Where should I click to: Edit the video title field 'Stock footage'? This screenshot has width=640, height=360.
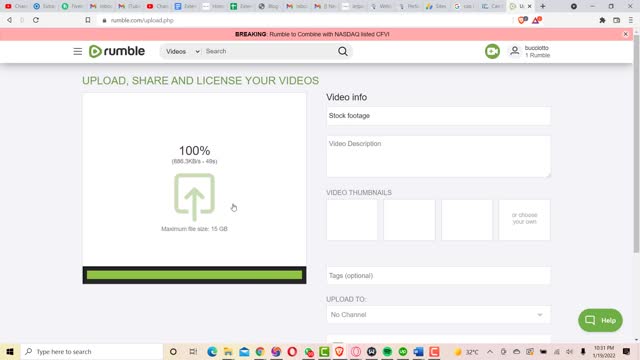click(x=438, y=116)
